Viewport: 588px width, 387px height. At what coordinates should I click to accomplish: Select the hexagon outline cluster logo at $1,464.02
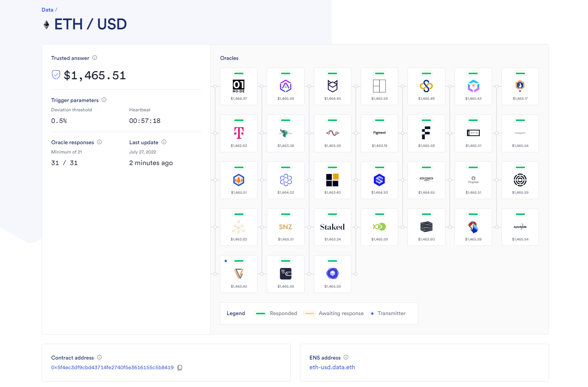286,180
